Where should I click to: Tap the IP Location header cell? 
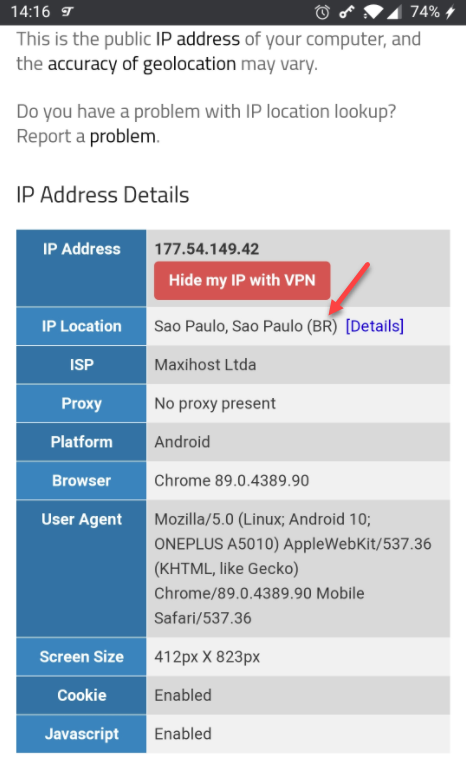(81, 326)
